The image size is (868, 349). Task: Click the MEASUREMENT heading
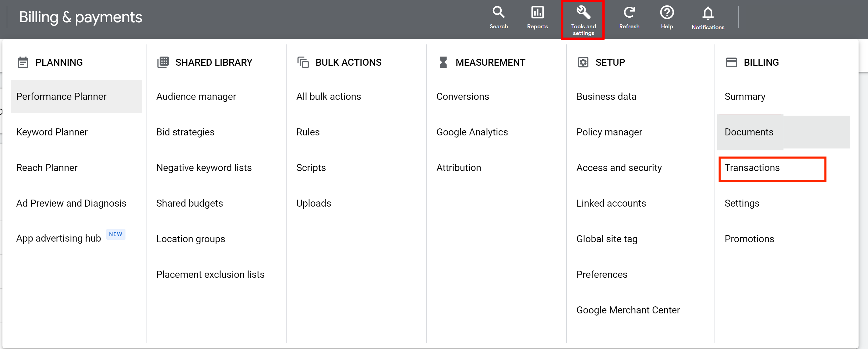(490, 62)
